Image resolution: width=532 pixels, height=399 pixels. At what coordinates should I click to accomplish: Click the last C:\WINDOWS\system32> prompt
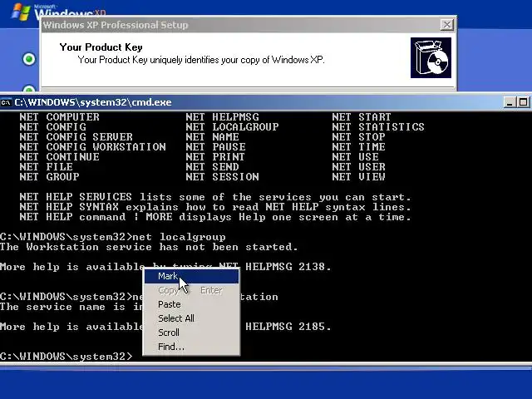[66, 357]
